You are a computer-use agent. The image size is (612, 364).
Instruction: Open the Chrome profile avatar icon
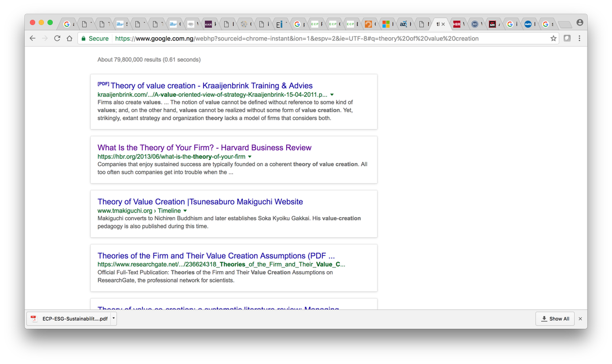(580, 22)
